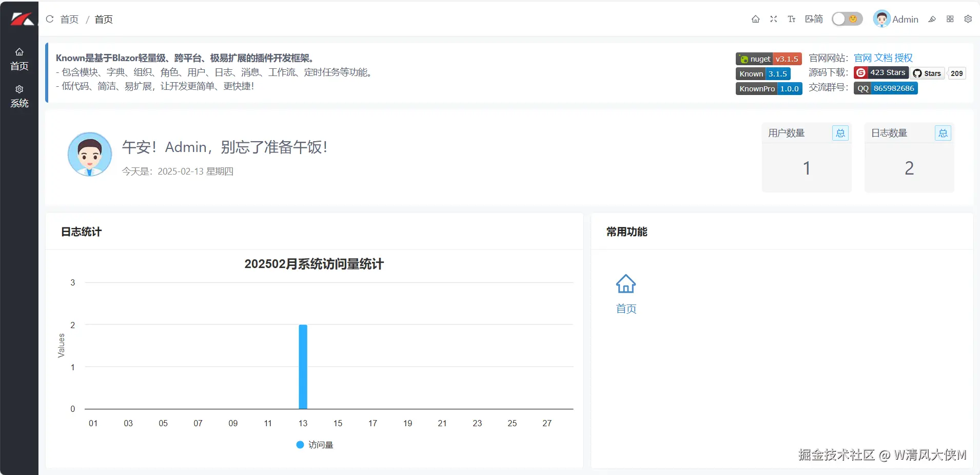Click the Gitee 423 Stars badge
Viewport: 980px width, 475px height.
pyautogui.click(x=880, y=72)
